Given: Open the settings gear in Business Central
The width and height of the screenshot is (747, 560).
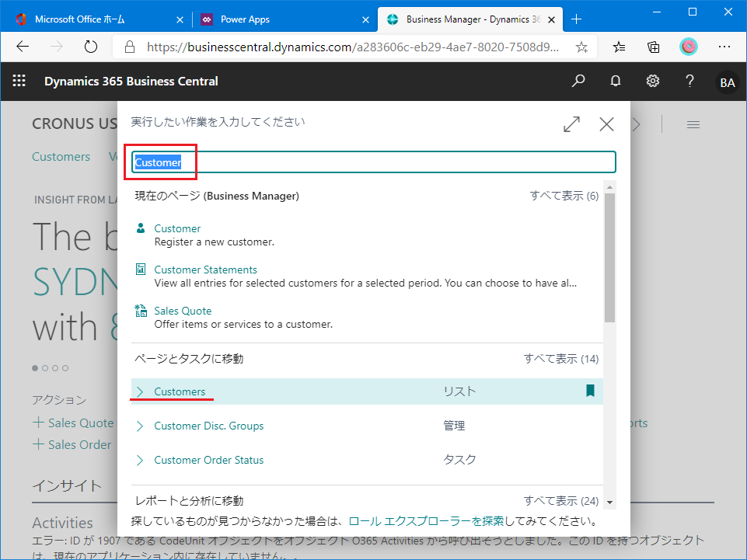Looking at the screenshot, I should [x=653, y=81].
